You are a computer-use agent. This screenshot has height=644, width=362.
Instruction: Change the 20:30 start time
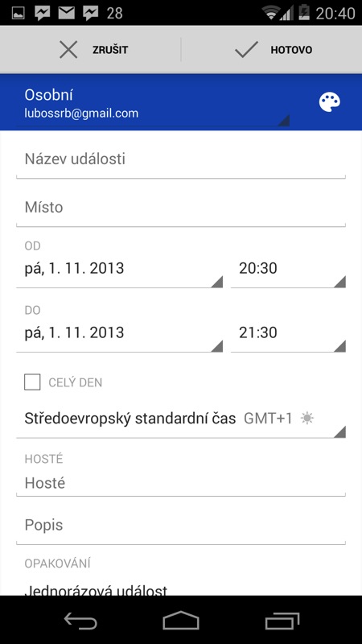[288, 269]
